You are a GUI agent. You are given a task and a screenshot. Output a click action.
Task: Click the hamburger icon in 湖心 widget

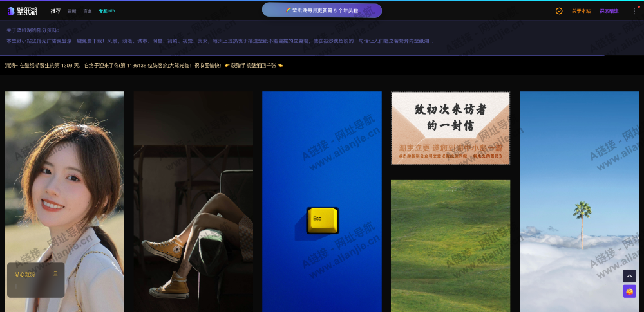point(55,274)
